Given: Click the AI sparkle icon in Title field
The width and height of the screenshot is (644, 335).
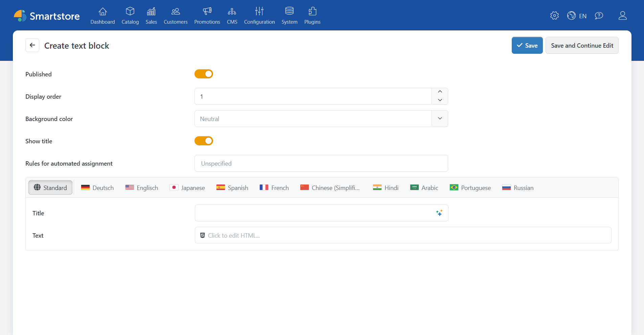Looking at the screenshot, I should (x=439, y=213).
